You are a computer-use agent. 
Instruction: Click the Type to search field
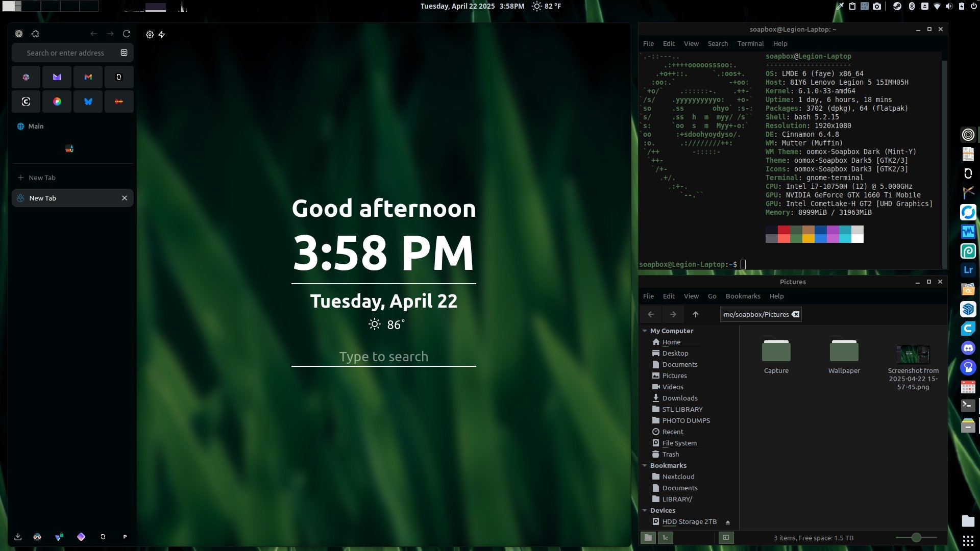point(383,357)
